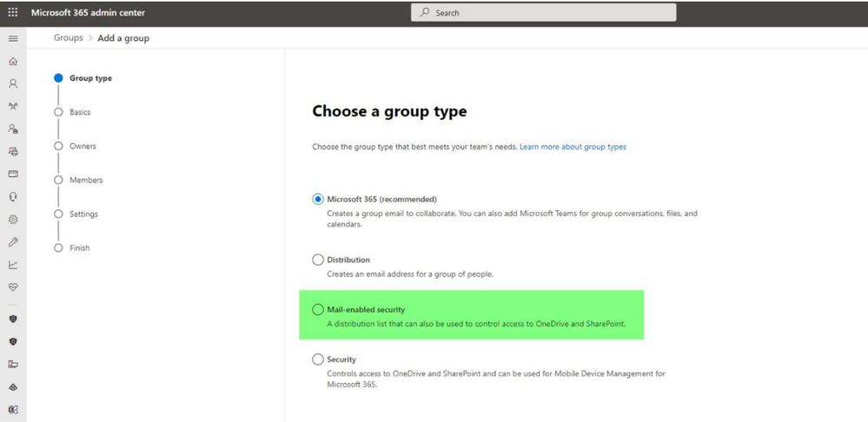868x422 pixels.
Task: Click the search magnifier icon
Action: pos(425,12)
